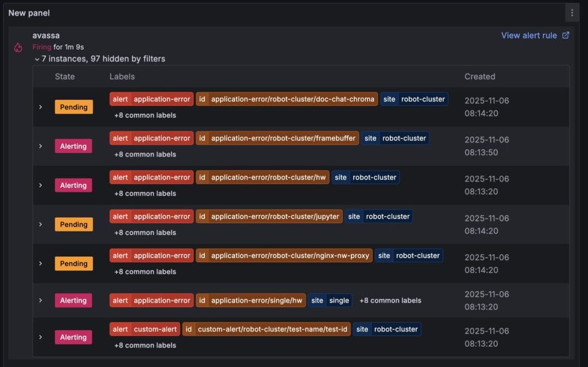Click the Firing for 1m 9s status text
Viewport: 588px width, 367px height.
[x=57, y=47]
